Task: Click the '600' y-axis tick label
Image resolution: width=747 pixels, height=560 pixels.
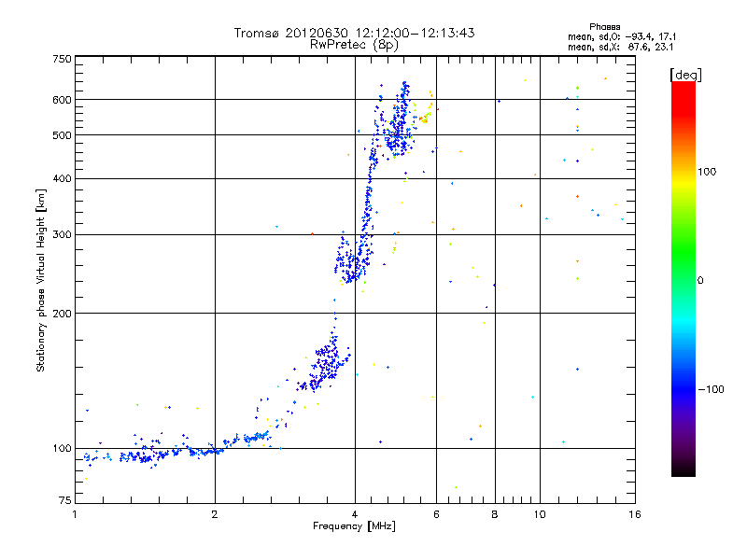Action: coord(62,100)
